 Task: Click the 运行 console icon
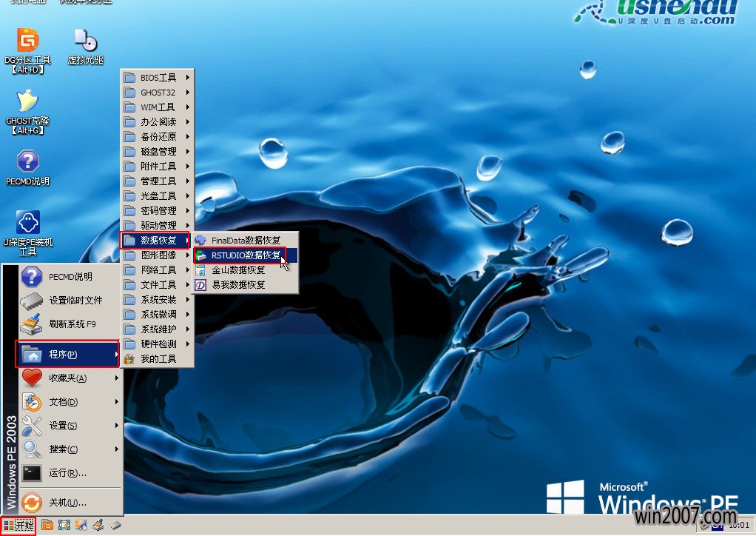32,473
